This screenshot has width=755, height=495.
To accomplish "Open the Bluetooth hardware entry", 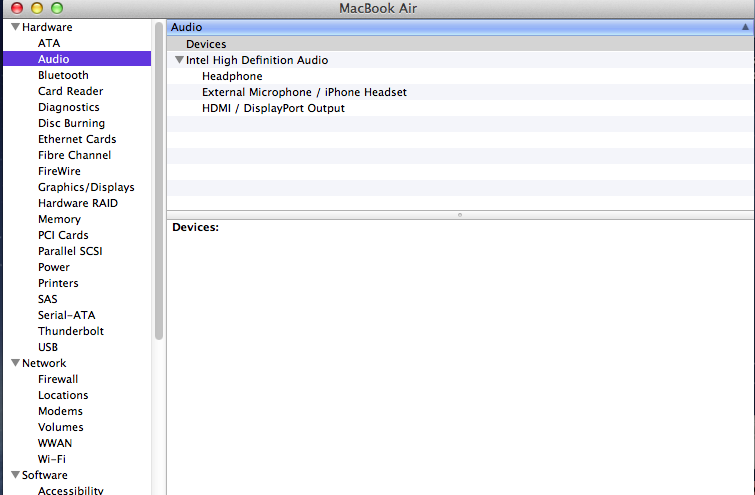I will (63, 75).
